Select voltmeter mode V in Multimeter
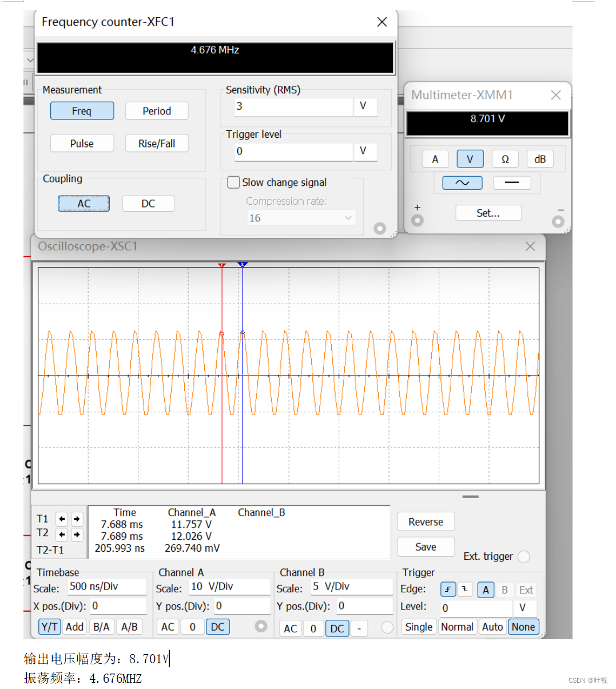The height and width of the screenshot is (689, 616). tap(470, 160)
